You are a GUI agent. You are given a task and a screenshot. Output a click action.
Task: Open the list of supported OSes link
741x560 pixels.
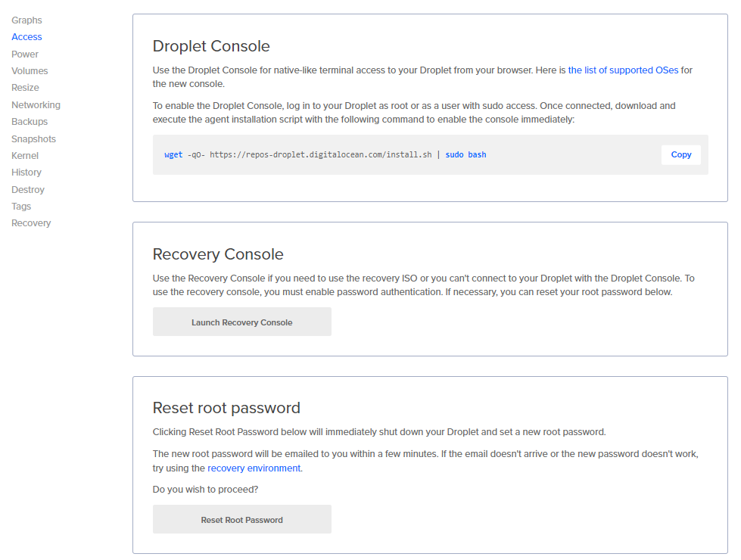623,70
